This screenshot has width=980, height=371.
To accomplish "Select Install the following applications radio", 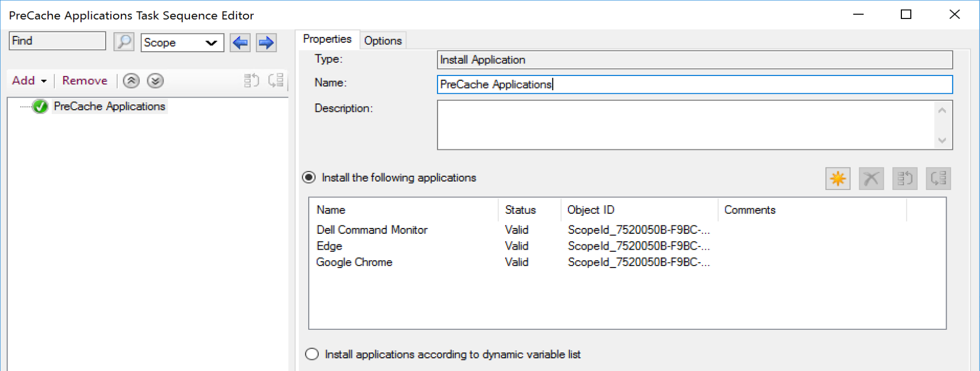I will 309,178.
